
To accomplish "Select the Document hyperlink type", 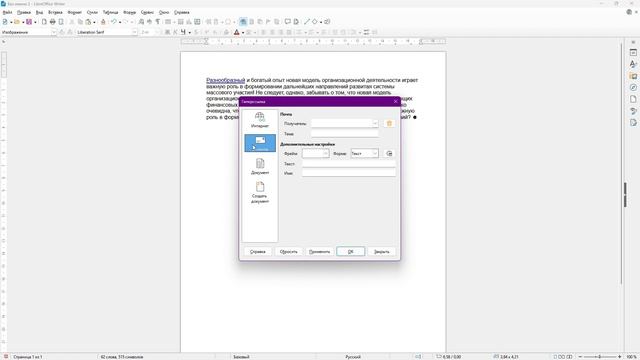I will (260, 167).
